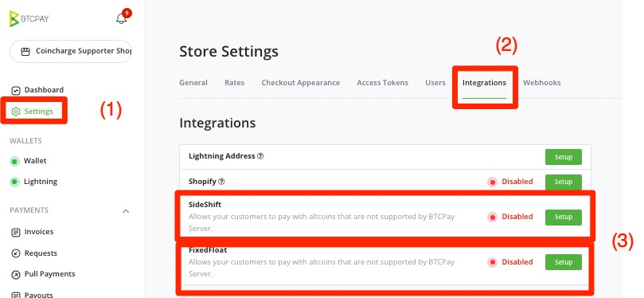Image resolution: width=644 pixels, height=298 pixels.
Task: Click Setup button for Lightning Address
Action: 564,157
